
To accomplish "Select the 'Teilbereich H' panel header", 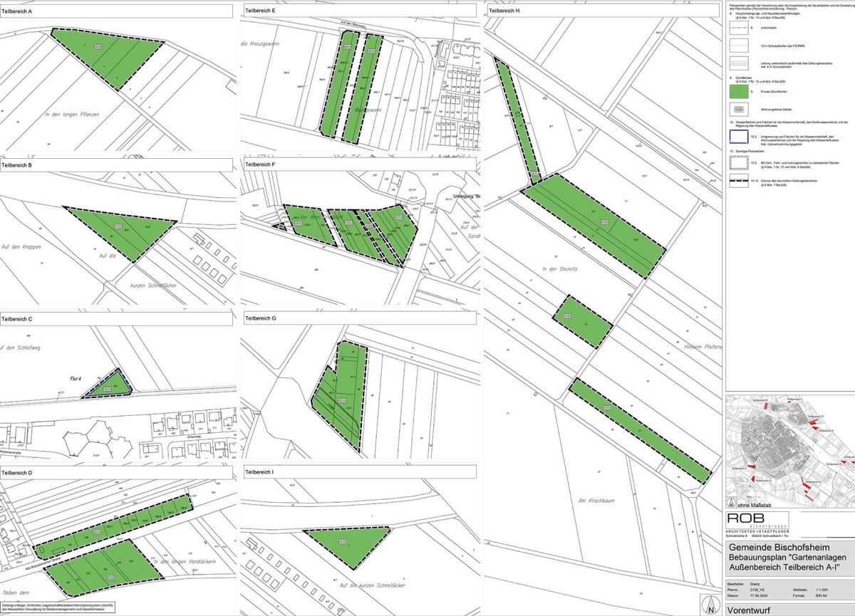I will pyautogui.click(x=602, y=11).
